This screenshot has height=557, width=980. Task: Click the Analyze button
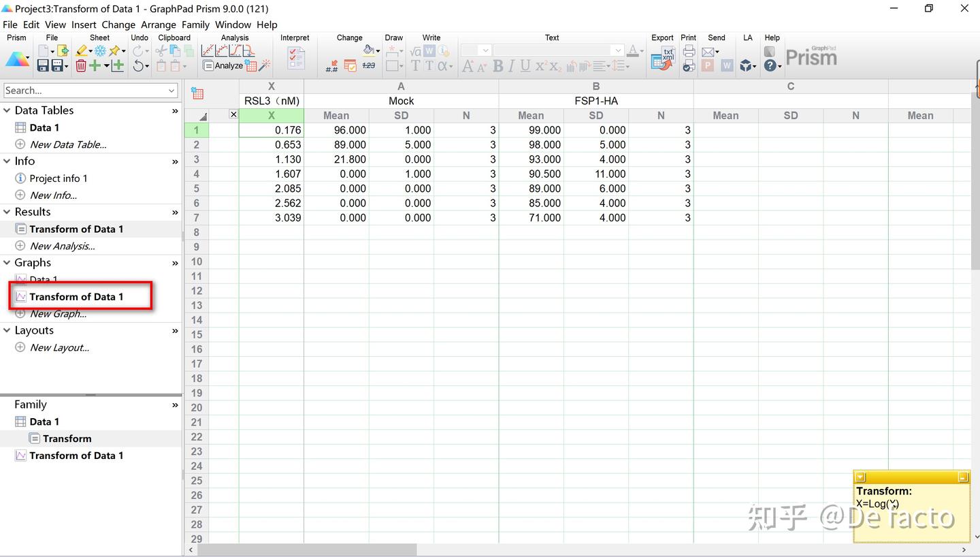pos(223,65)
